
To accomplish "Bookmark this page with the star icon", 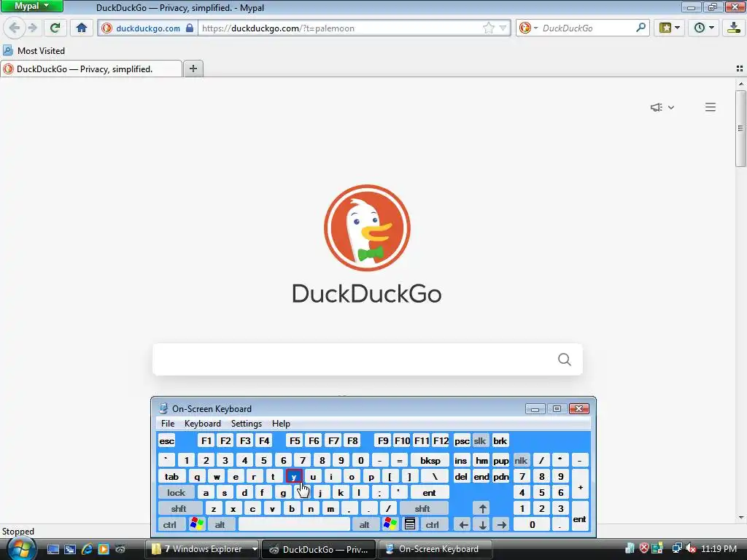I will click(x=488, y=28).
